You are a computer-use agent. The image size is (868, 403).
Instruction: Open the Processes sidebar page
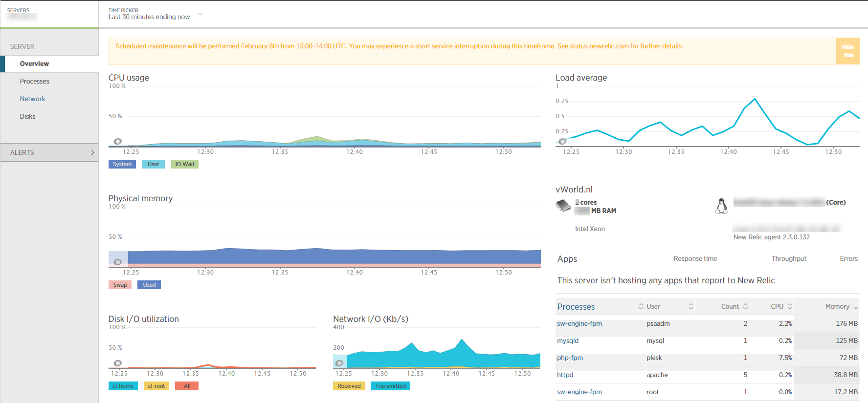(x=34, y=81)
